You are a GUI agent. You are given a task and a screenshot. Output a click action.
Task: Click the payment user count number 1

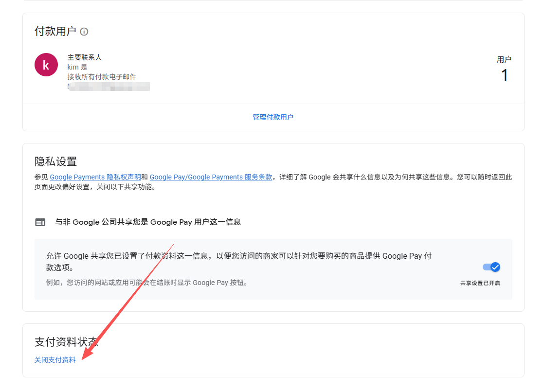504,75
